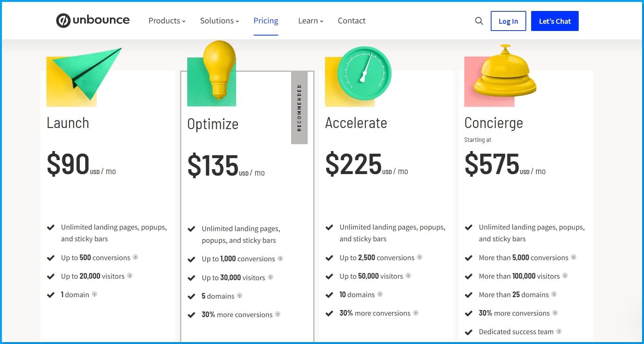Click info icon beside Optimize 30% more conversions
The width and height of the screenshot is (644, 344).
click(x=277, y=314)
